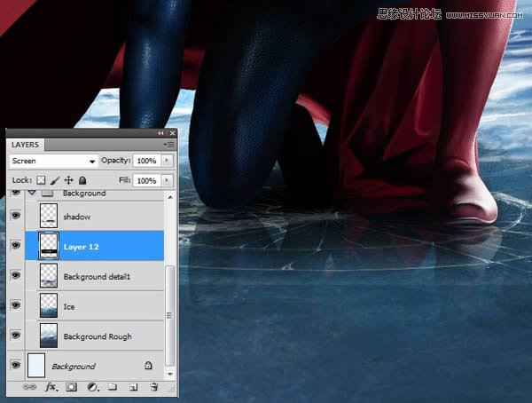Select the LAYERS tab
Screen dimensions: 532x403
point(25,145)
